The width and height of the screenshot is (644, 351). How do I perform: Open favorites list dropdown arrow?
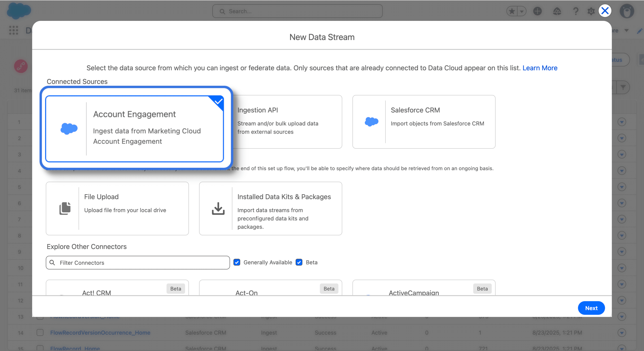tap(522, 11)
